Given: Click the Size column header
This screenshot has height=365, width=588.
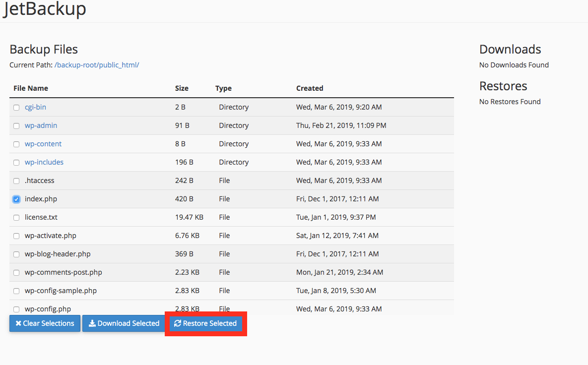Looking at the screenshot, I should tap(182, 88).
